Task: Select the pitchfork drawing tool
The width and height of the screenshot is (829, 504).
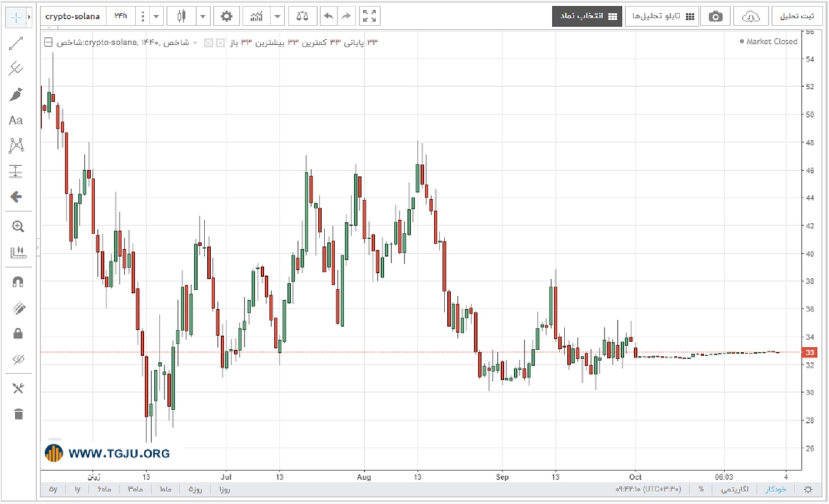Action: 16,69
